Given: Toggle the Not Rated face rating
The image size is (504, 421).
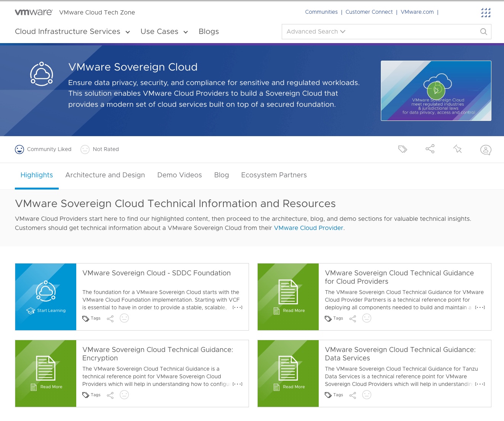Looking at the screenshot, I should 85,149.
